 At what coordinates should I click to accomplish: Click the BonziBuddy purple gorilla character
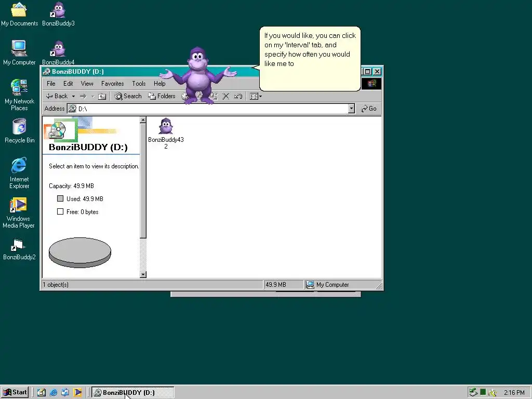tap(198, 75)
